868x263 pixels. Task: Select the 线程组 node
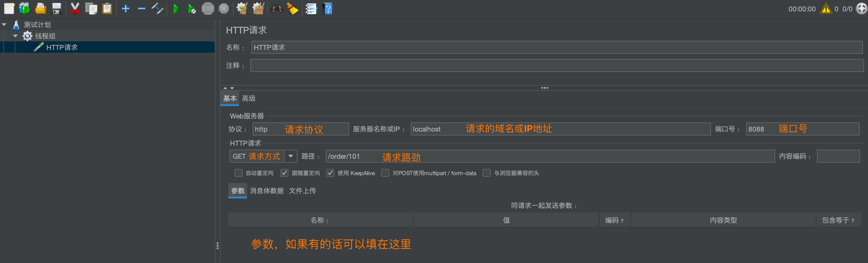tap(45, 36)
